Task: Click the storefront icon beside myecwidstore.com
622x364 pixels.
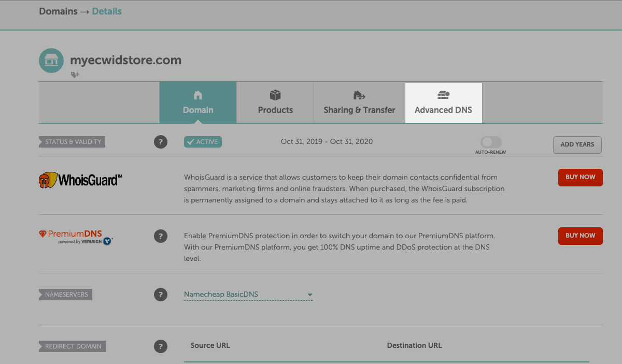Action: click(x=51, y=61)
